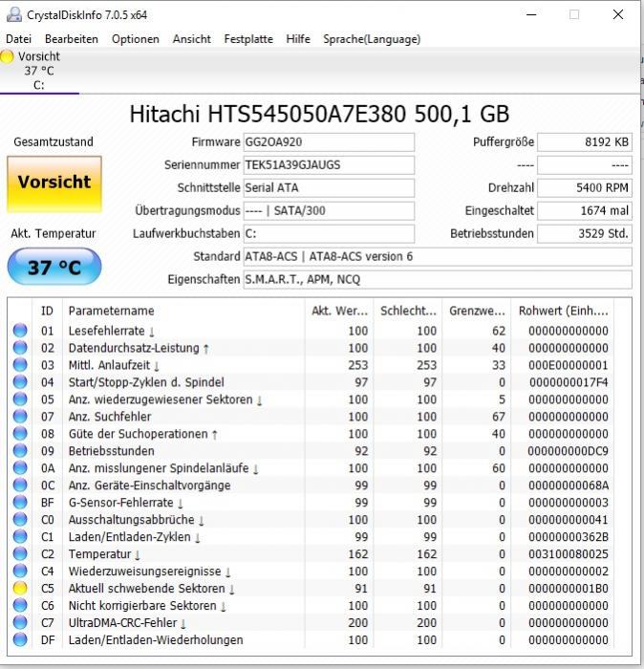Click the Grenzwe... column header
Image resolution: width=644 pixels, height=669 pixels.
(477, 311)
